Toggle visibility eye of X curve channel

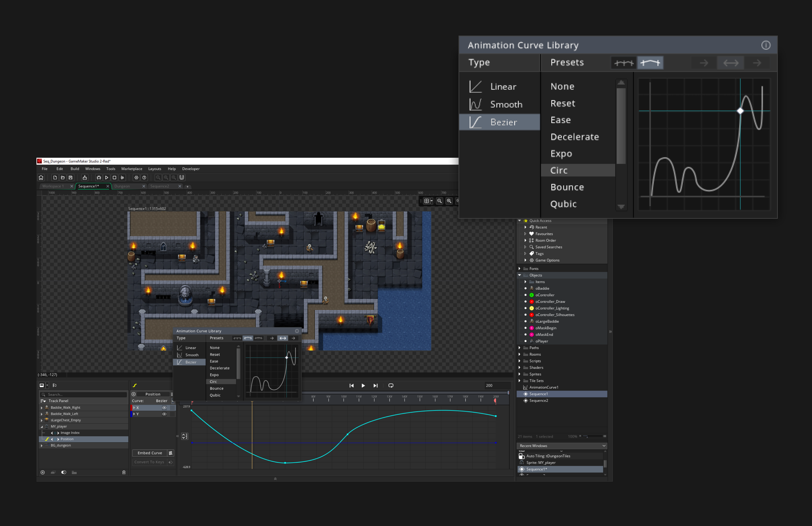pyautogui.click(x=164, y=408)
